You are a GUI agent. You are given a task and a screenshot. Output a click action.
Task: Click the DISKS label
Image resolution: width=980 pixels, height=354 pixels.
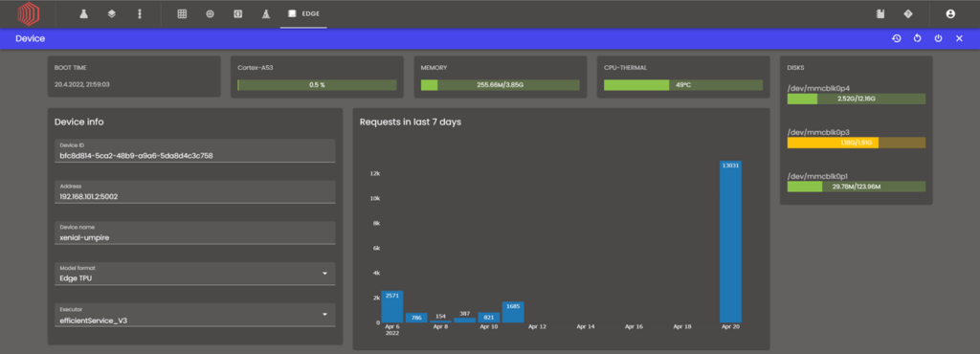click(795, 67)
